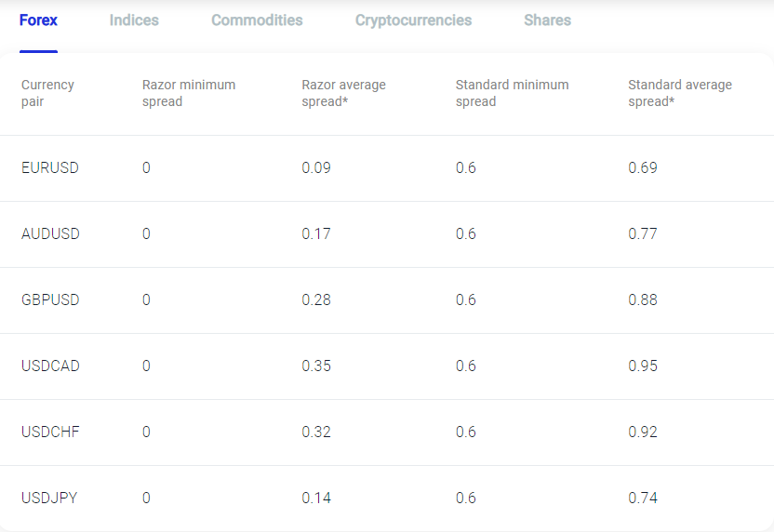Click the Standard minimum spread header
774x532 pixels.
point(512,93)
